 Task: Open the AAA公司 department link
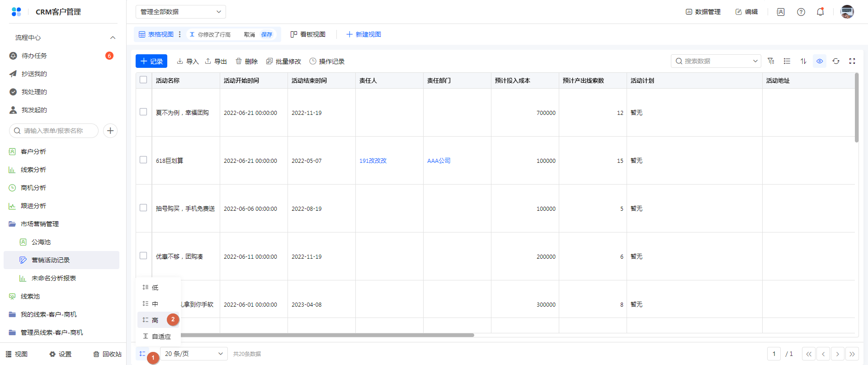tap(439, 161)
